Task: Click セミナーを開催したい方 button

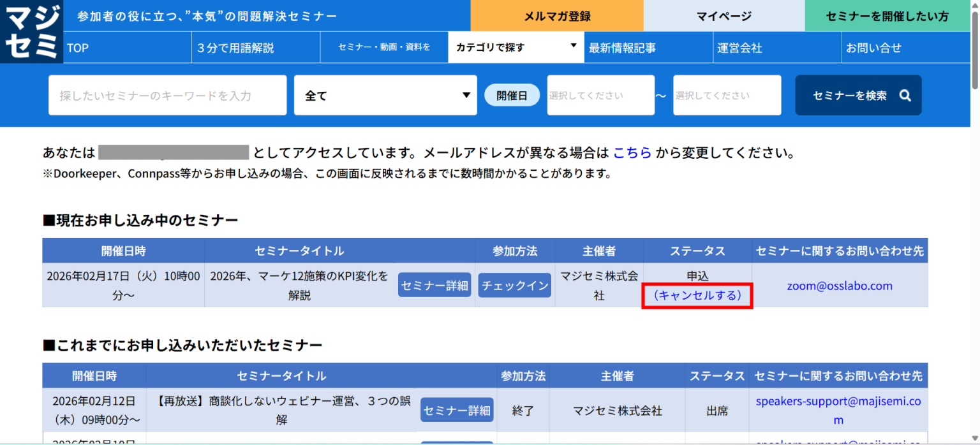Action: (x=887, y=16)
